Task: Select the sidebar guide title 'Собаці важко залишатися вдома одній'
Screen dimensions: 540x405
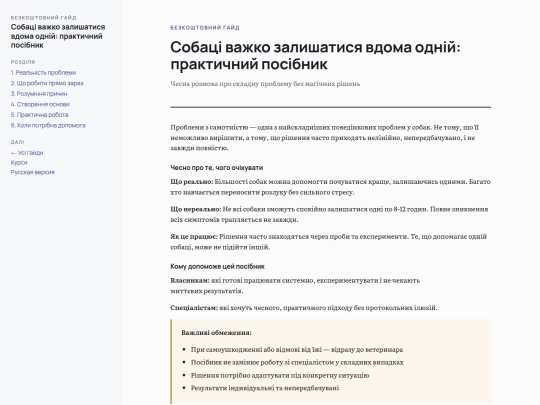Action: (58, 36)
